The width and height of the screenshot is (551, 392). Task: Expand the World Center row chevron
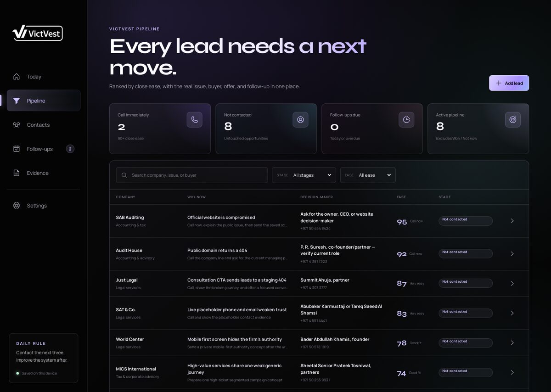tap(512, 343)
